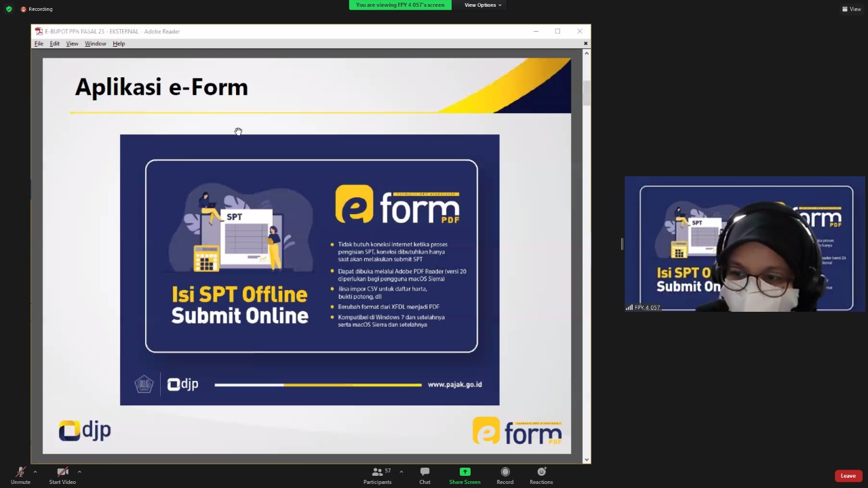Image resolution: width=868 pixels, height=488 pixels.
Task: Open the File menu in Adobe Reader
Action: point(39,43)
